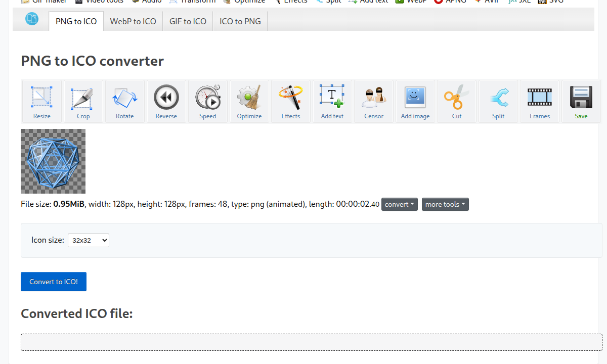Open the Frames tool
This screenshot has height=364, width=607.
click(540, 102)
